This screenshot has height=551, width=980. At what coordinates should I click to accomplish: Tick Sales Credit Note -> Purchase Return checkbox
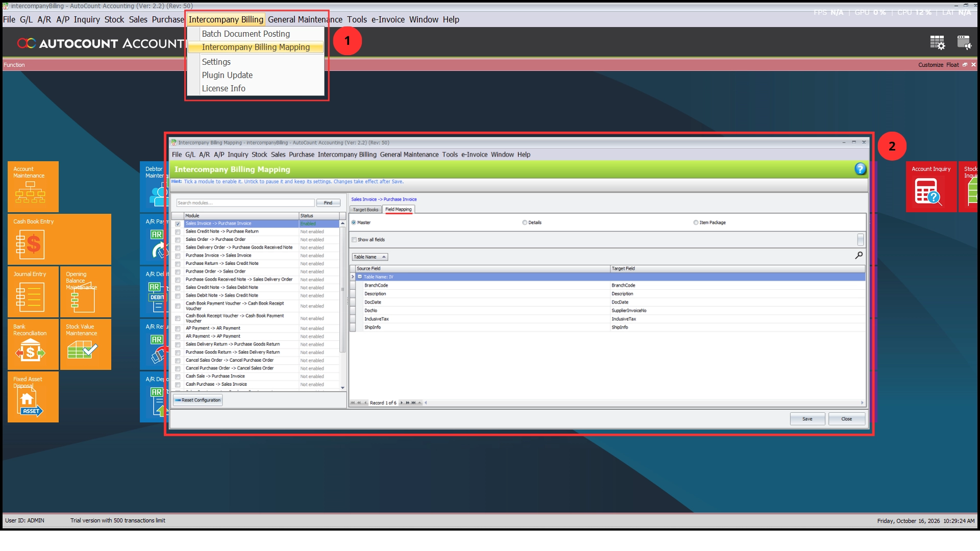coord(178,232)
